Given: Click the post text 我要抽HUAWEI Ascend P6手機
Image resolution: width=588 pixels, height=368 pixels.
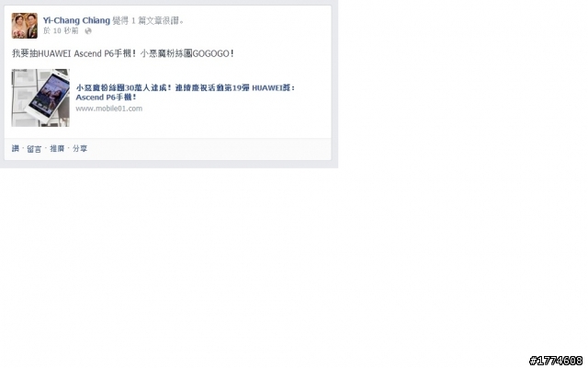Looking at the screenshot, I should tap(73, 53).
